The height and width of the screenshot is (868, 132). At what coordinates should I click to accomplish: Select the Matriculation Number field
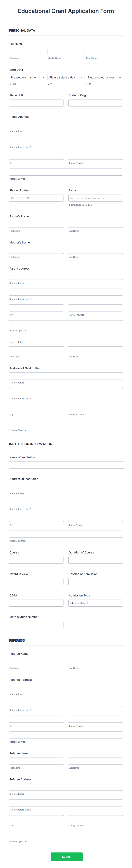click(36, 624)
